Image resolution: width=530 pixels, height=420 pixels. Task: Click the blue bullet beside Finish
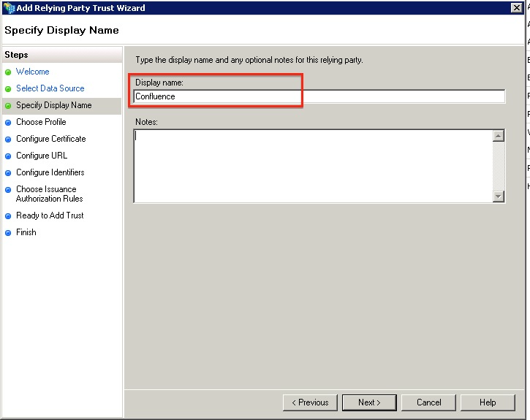pyautogui.click(x=8, y=233)
